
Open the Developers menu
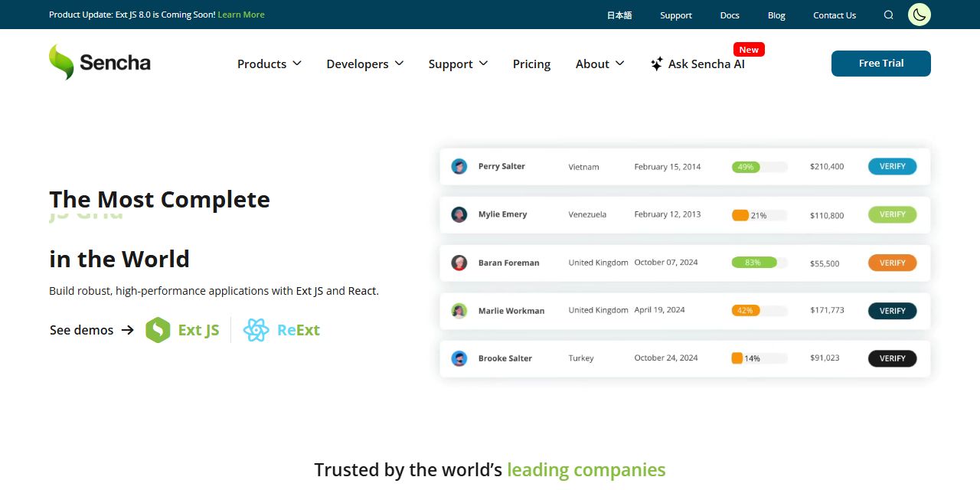click(365, 64)
